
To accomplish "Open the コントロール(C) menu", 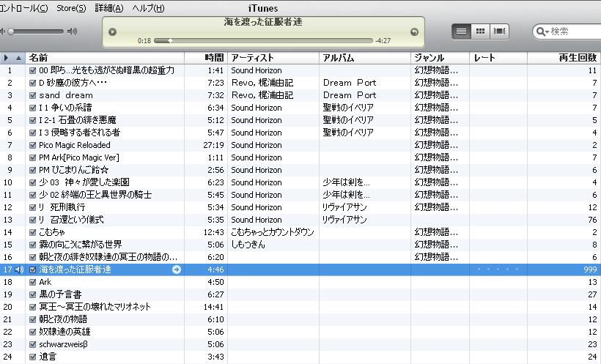I will coord(23,8).
